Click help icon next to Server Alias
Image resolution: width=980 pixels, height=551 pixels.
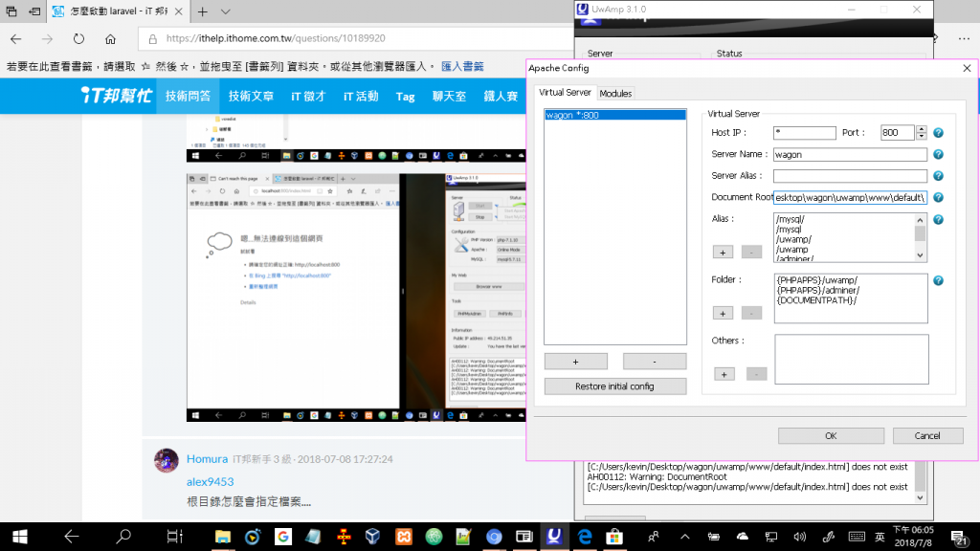(938, 176)
